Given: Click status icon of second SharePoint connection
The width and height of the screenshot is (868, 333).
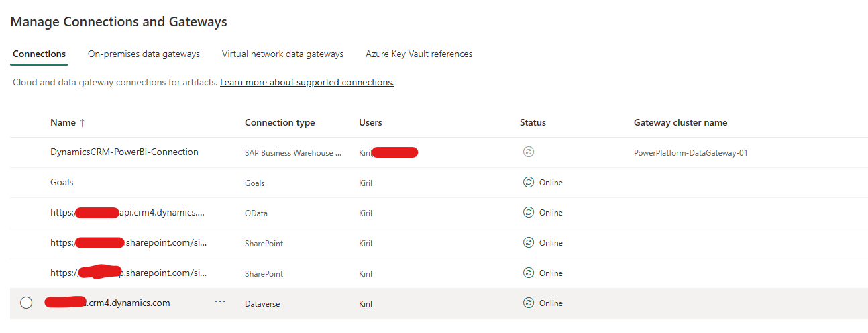Looking at the screenshot, I should (529, 273).
